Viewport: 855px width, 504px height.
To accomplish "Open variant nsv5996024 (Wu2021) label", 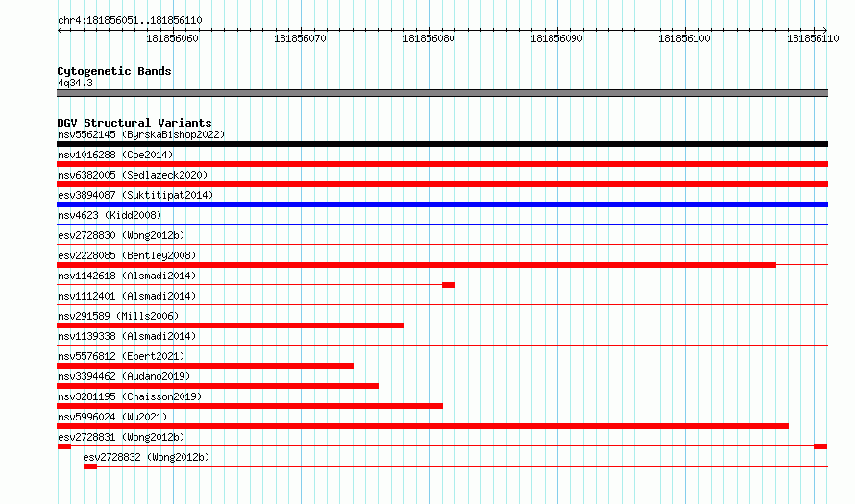I will point(112,417).
